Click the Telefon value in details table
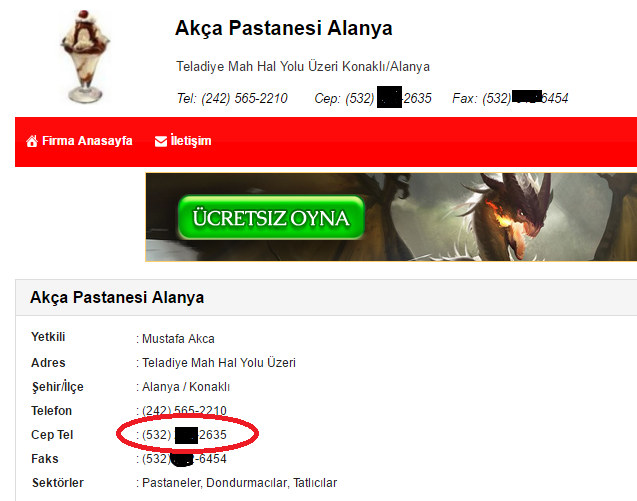The height and width of the screenshot is (501, 637). point(184,410)
